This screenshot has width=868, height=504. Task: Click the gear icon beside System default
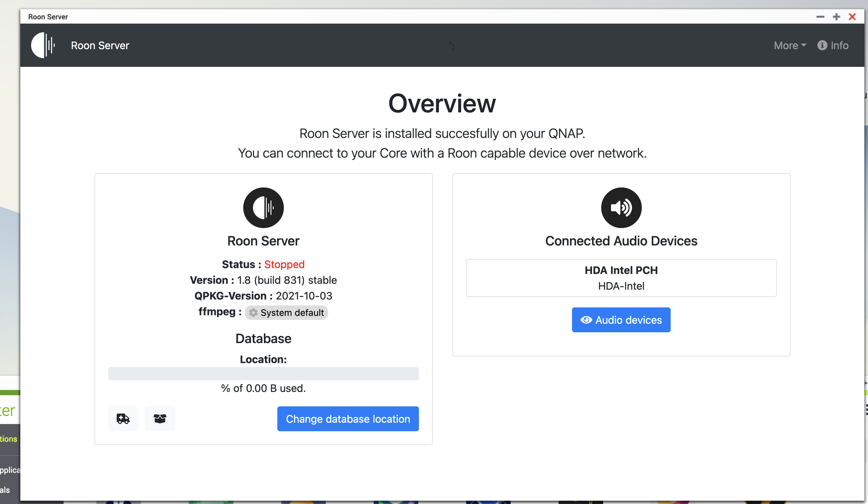pyautogui.click(x=253, y=313)
